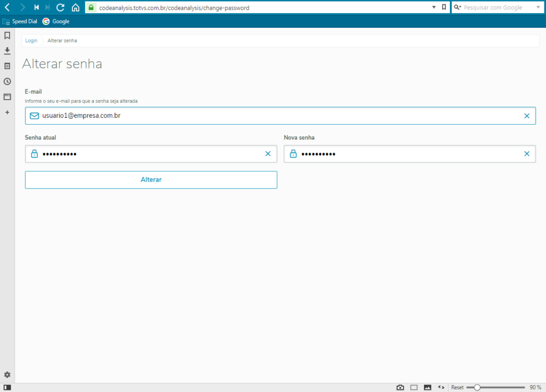Clear the Nova senha field
The image size is (546, 392).
(527, 154)
